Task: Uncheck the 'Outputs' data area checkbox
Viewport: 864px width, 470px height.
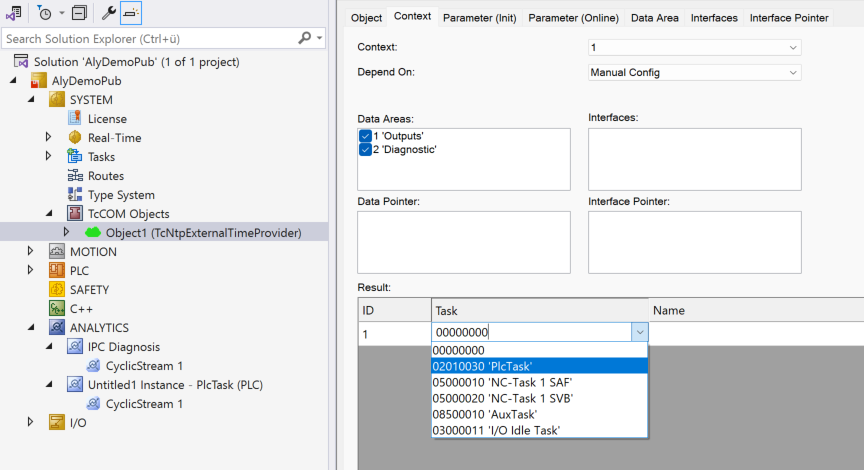Action: coord(365,135)
